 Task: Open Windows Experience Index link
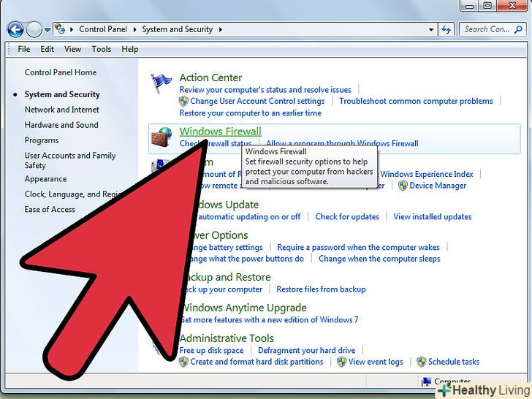point(427,174)
